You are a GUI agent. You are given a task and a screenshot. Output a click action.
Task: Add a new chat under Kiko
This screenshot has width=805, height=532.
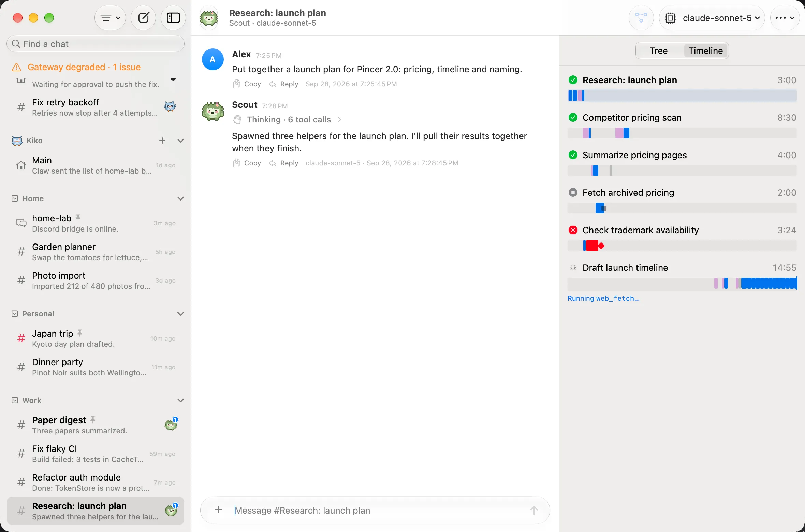click(162, 141)
